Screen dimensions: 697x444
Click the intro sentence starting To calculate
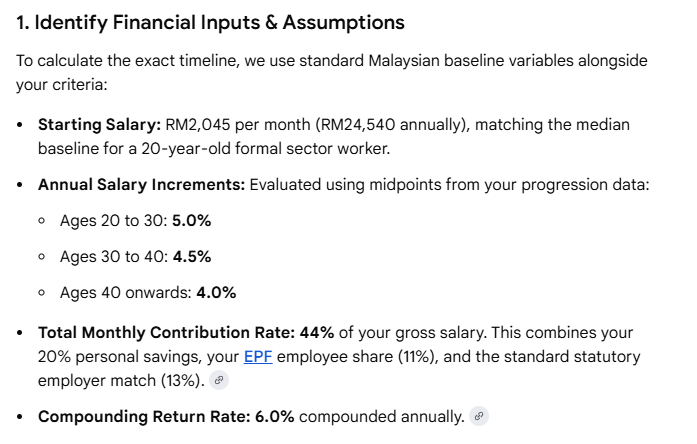tap(332, 72)
